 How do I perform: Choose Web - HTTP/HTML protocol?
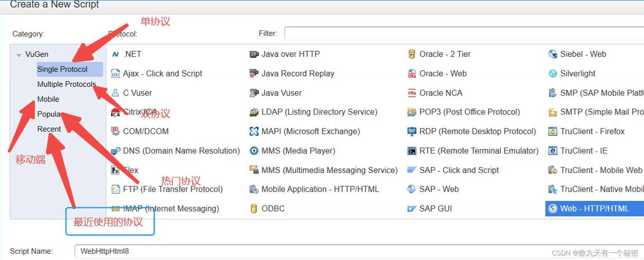tap(594, 208)
